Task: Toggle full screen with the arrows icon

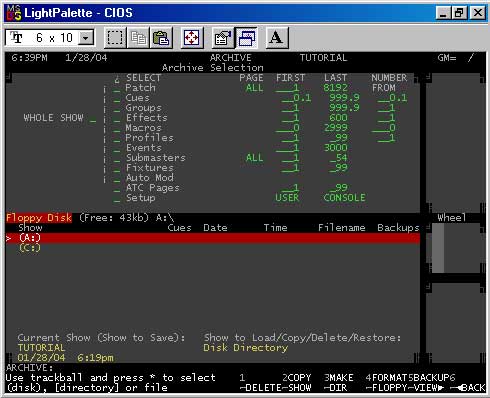Action: point(191,38)
